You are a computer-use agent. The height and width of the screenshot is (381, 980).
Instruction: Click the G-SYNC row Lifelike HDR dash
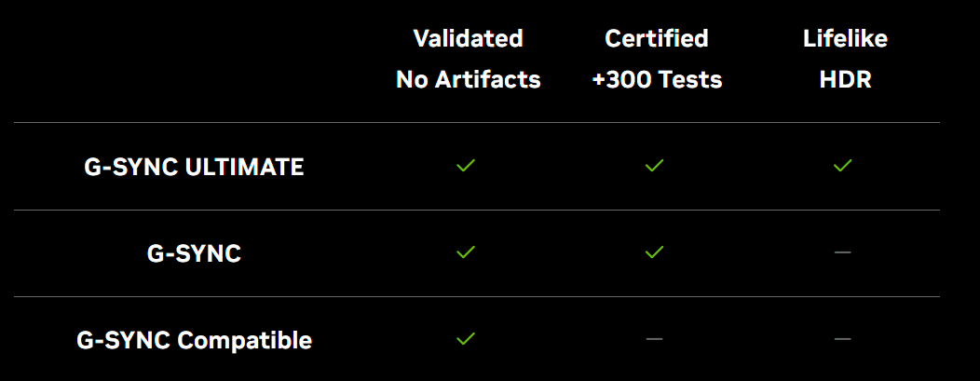842,252
